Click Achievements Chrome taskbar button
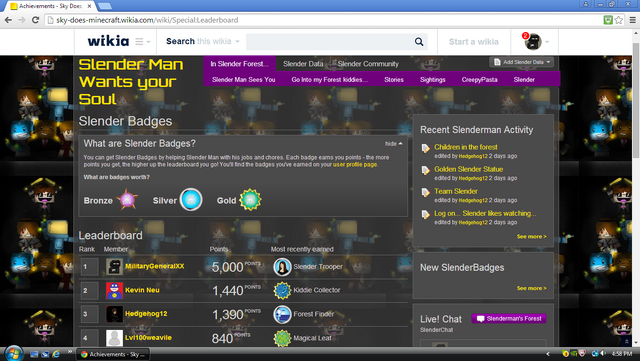Image resolution: width=640 pixels, height=361 pixels. (113, 354)
